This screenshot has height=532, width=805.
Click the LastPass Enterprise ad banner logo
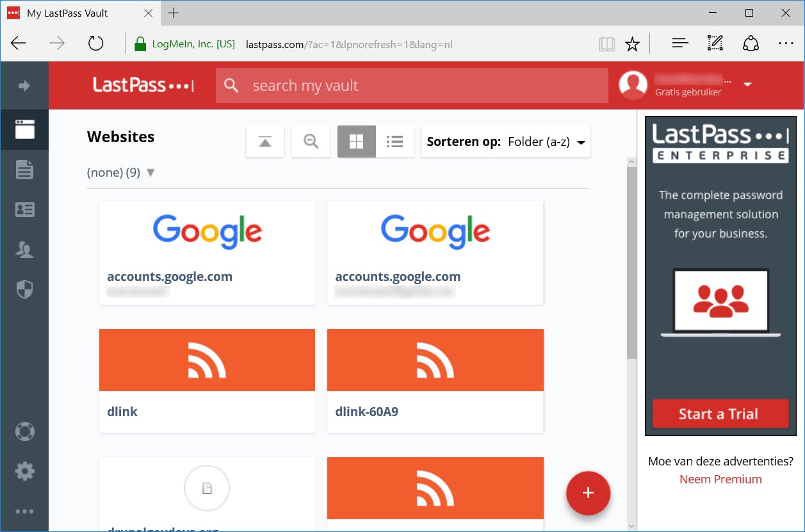(x=720, y=143)
